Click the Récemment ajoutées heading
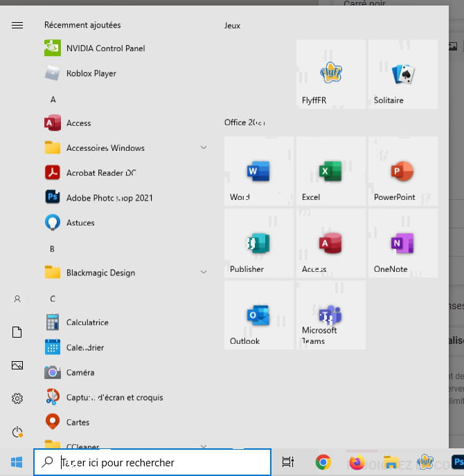Screen dimensions: 464x476 pyautogui.click(x=82, y=25)
